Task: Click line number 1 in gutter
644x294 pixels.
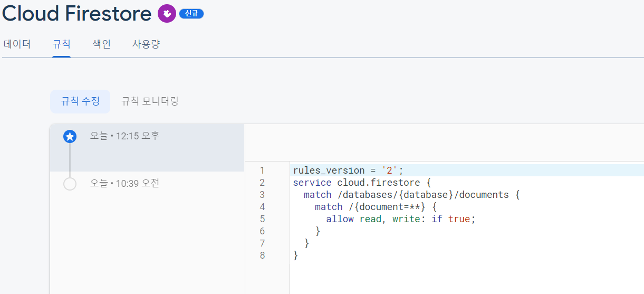Action: click(262, 170)
